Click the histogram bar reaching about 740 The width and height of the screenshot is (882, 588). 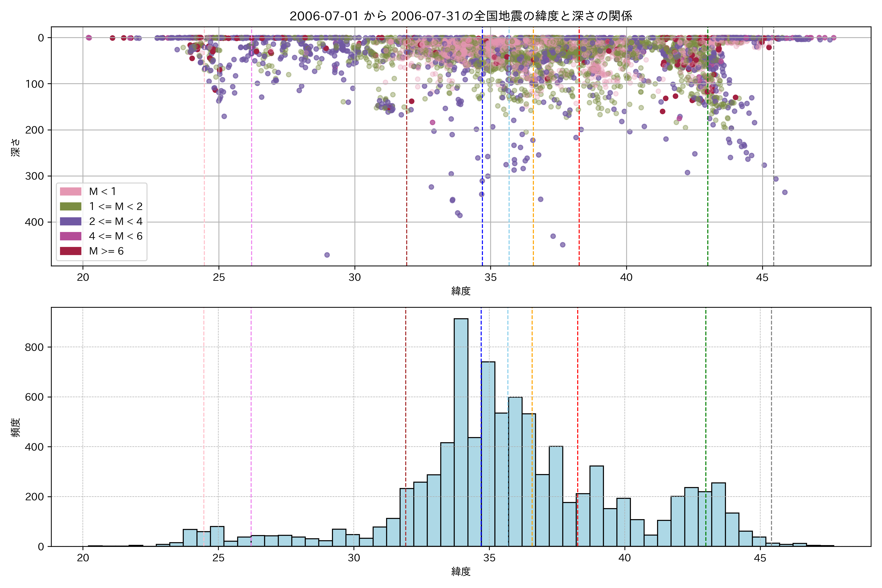488,454
